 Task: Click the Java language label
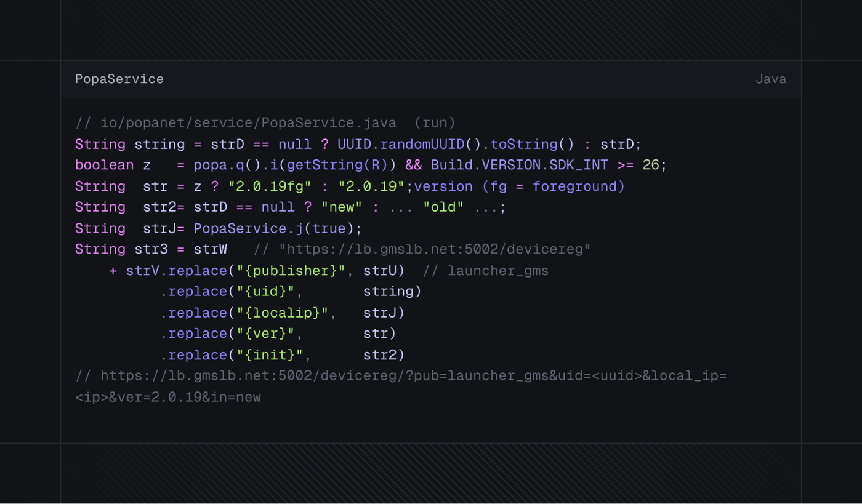[x=771, y=79]
